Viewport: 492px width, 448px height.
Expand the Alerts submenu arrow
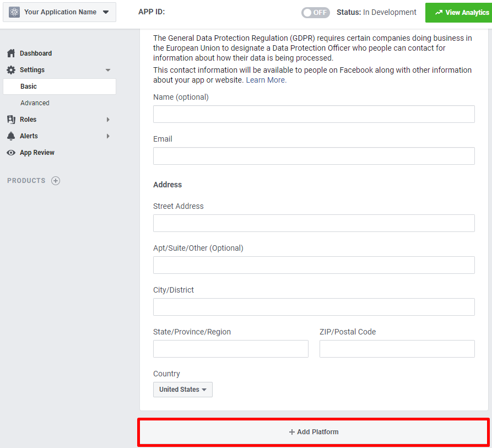pos(108,136)
